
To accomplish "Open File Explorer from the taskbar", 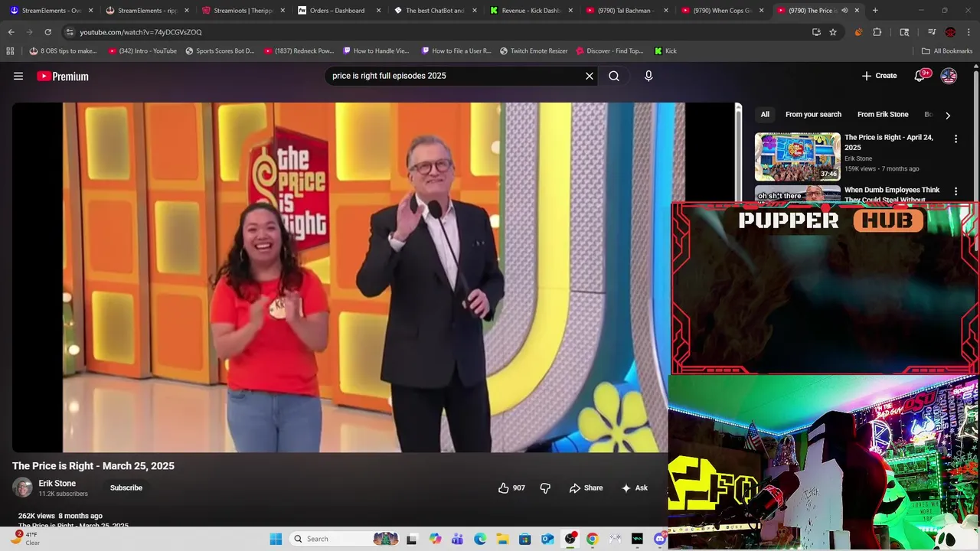I will tap(502, 539).
